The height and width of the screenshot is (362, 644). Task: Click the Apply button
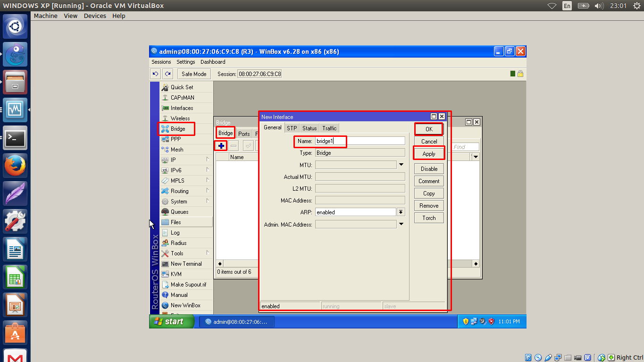pos(429,154)
